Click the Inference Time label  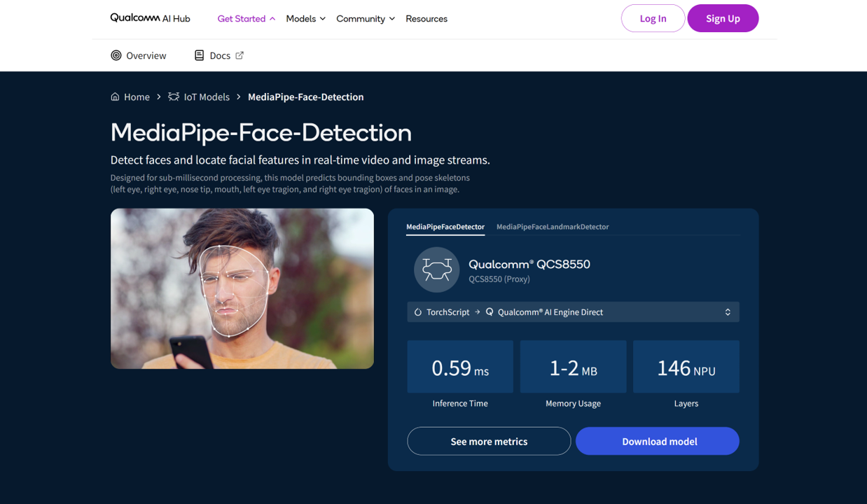pos(460,403)
